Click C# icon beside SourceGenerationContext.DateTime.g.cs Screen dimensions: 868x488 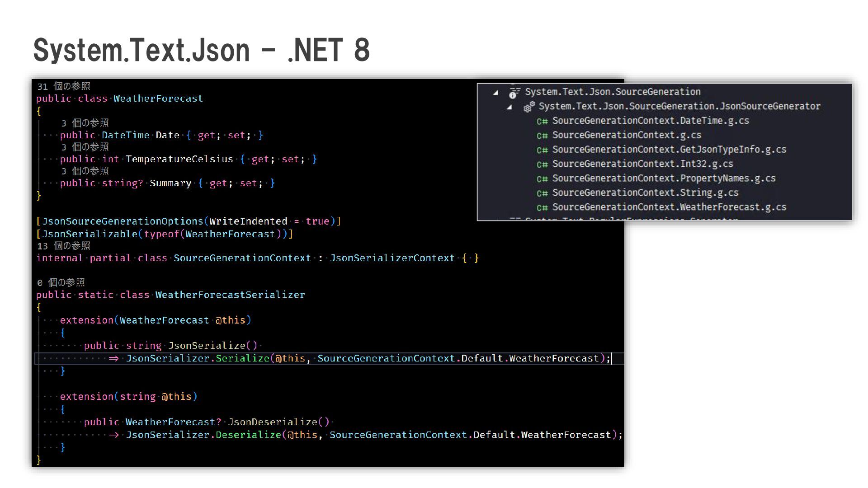(542, 121)
